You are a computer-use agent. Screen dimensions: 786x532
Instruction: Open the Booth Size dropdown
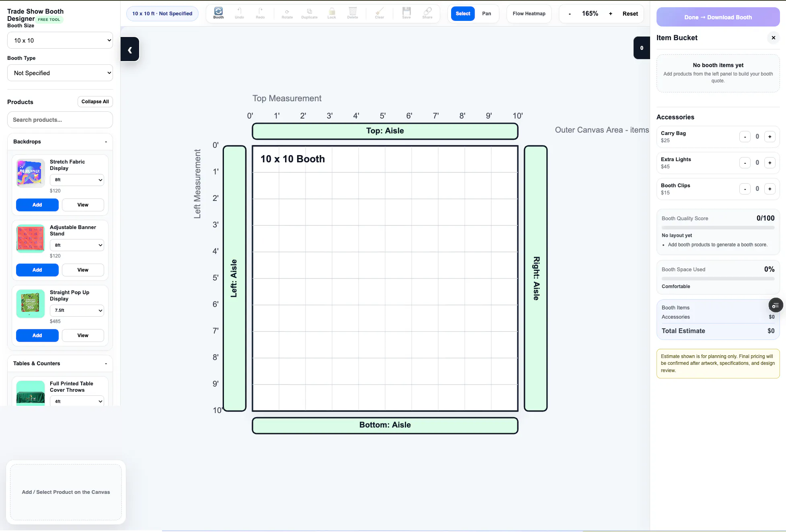click(x=60, y=40)
